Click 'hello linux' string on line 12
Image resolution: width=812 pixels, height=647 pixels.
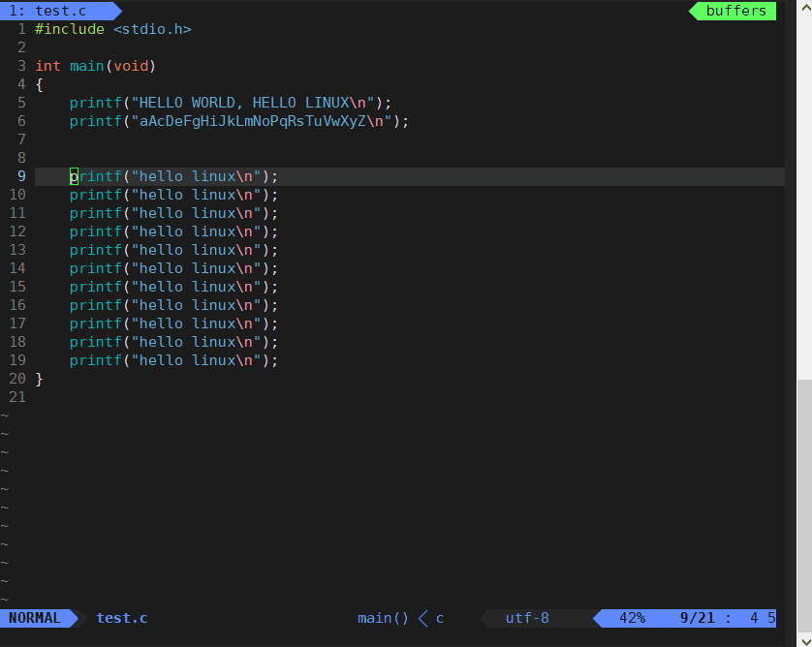click(x=187, y=231)
